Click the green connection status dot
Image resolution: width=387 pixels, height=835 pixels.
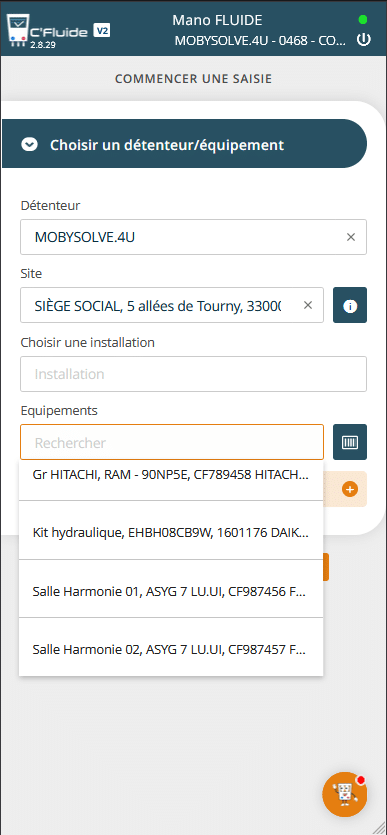[363, 20]
